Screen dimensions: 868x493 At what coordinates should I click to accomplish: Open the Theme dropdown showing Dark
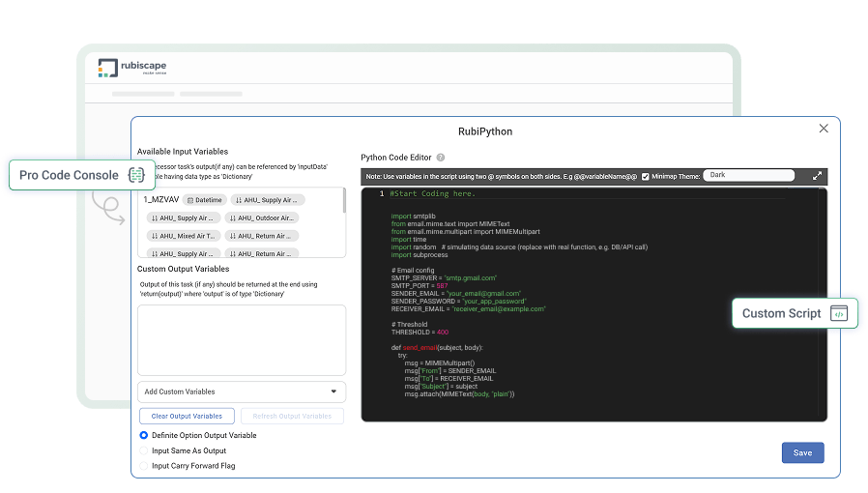(748, 175)
